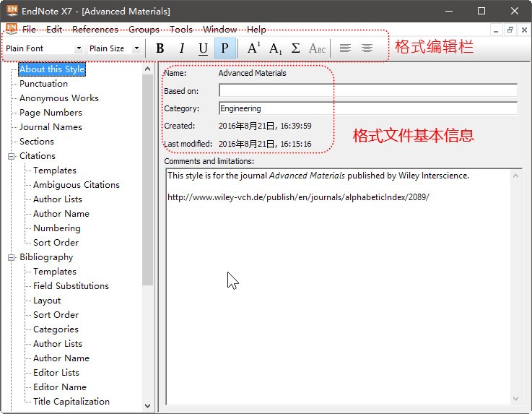Open the Plain Font dropdown
Viewport: 532px width, 414px height.
pos(79,48)
